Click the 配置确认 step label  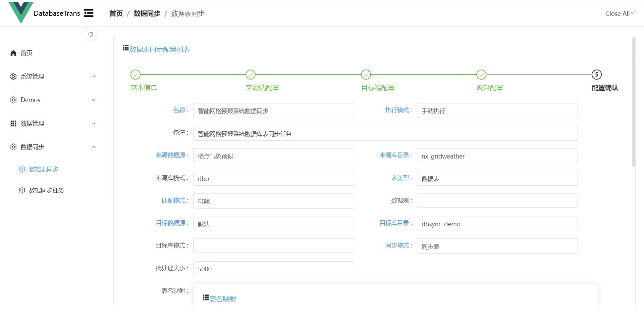point(605,88)
